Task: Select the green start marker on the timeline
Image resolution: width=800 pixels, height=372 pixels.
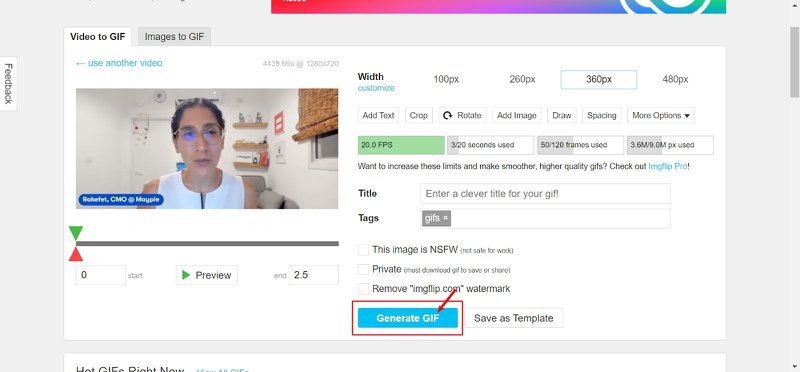Action: [76, 233]
